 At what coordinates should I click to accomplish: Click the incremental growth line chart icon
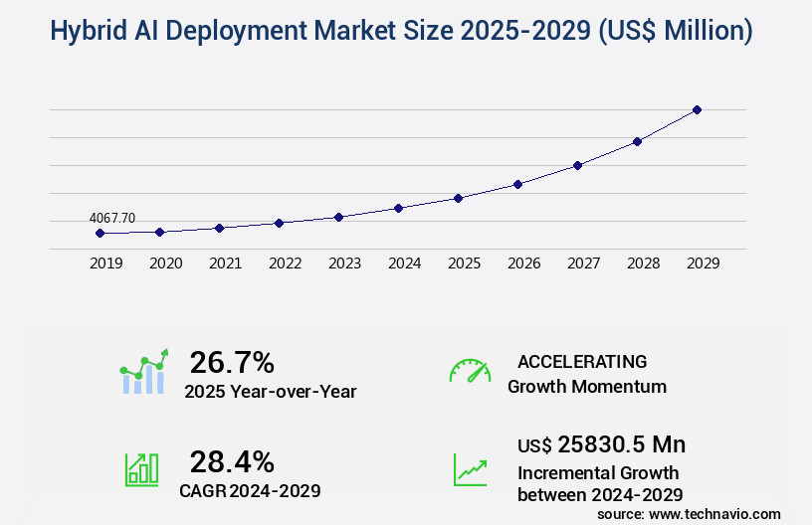(x=469, y=469)
